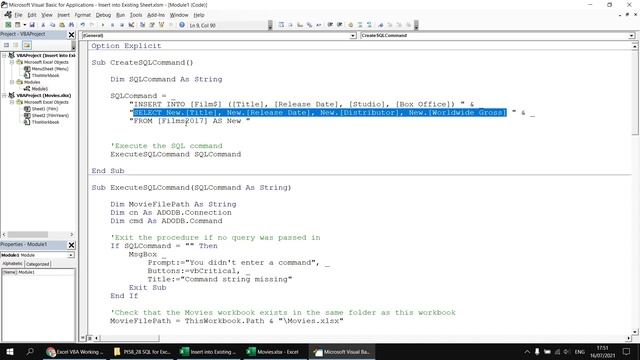Open the File menu
Viewport: 640px width, 360px height.
18,15
